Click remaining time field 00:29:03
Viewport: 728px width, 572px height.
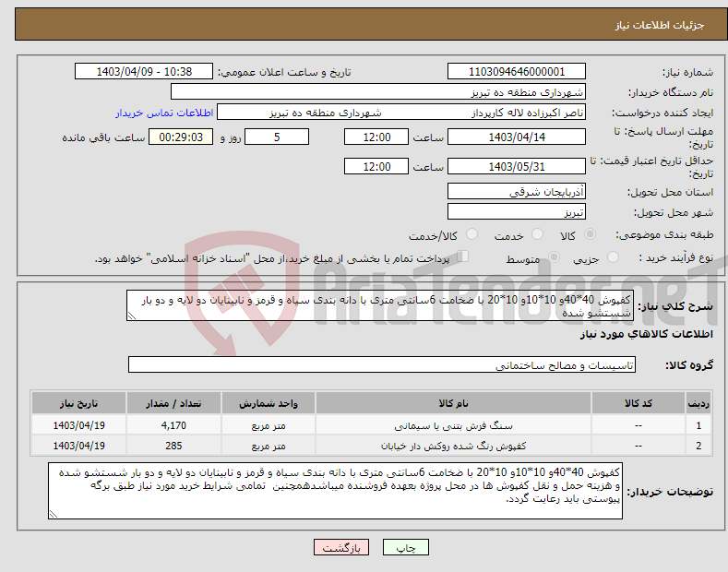click(181, 137)
